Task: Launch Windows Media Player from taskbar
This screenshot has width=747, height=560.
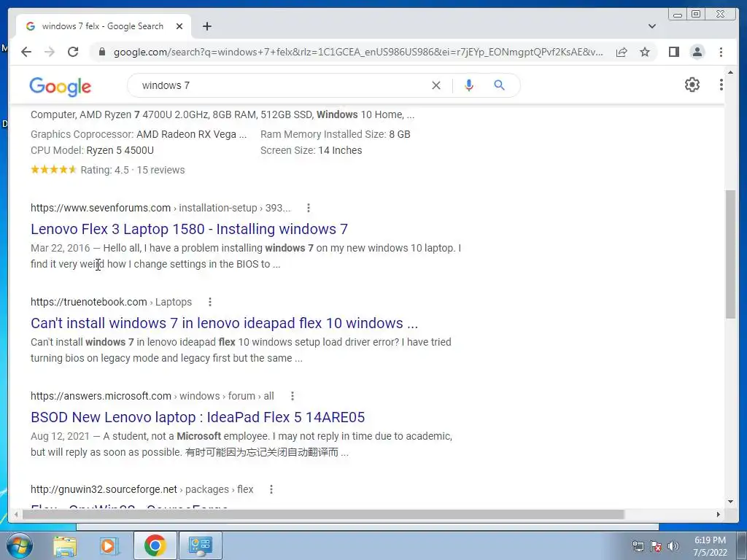Action: click(109, 545)
